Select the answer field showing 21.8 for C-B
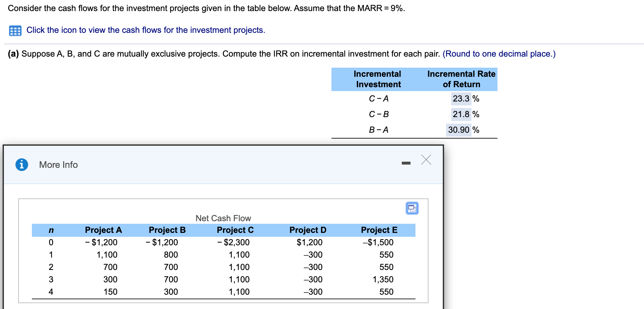644x309 pixels. (461, 114)
